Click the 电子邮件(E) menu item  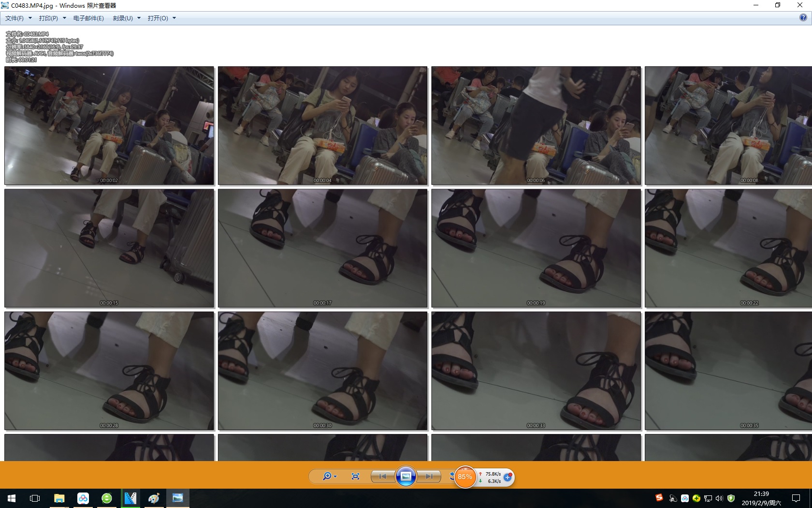tap(88, 18)
